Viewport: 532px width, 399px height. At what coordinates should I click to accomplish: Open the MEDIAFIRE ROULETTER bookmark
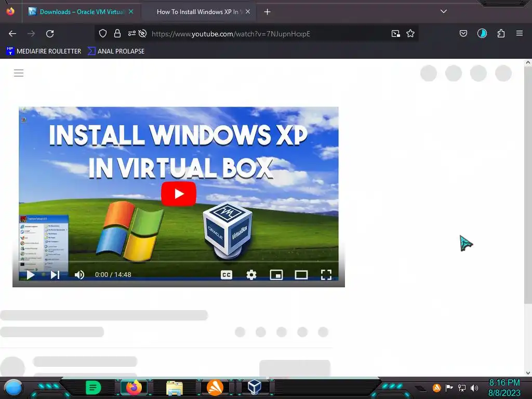(44, 51)
